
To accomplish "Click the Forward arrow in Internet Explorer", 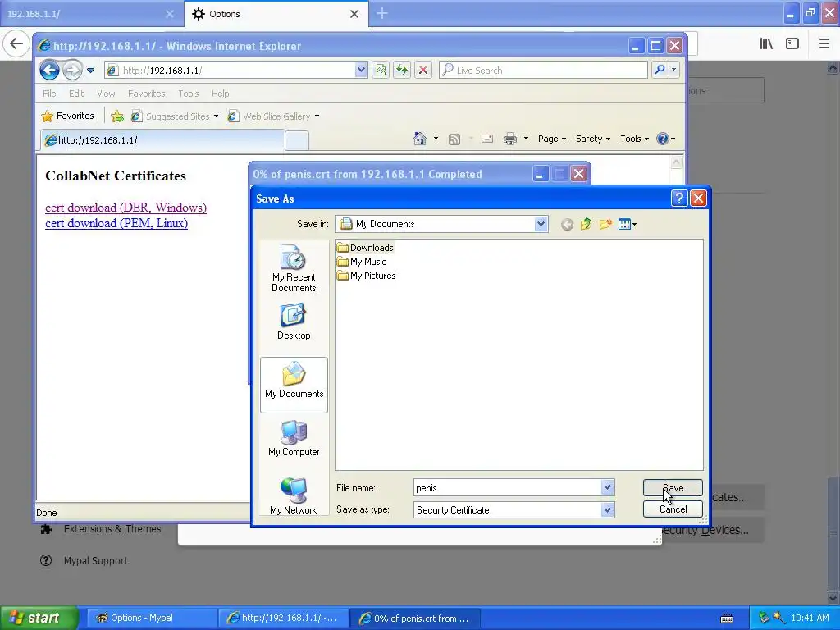I will point(72,71).
